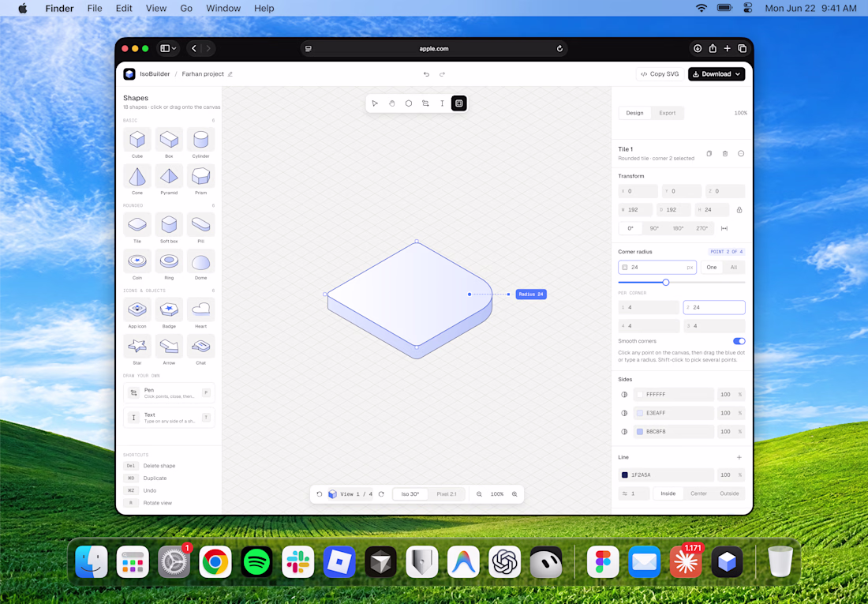Insert the Star shape
The height and width of the screenshot is (604, 868).
pos(137,347)
